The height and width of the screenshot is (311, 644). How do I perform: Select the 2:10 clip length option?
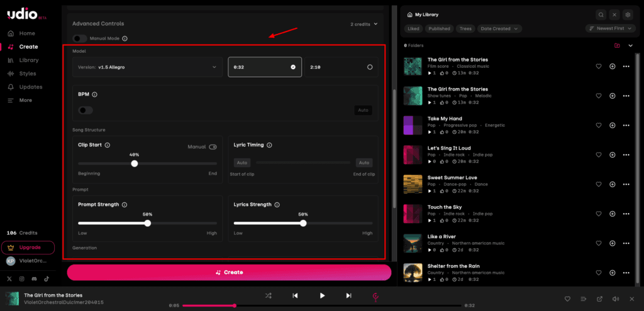[x=341, y=67]
